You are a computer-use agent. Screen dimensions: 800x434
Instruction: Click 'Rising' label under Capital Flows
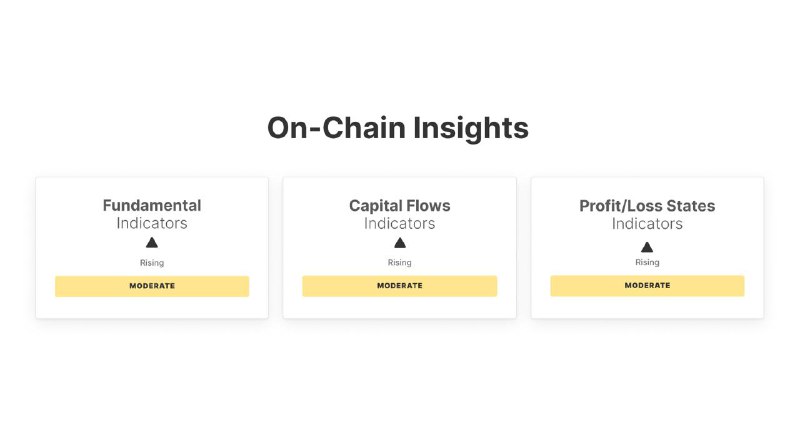click(x=399, y=262)
